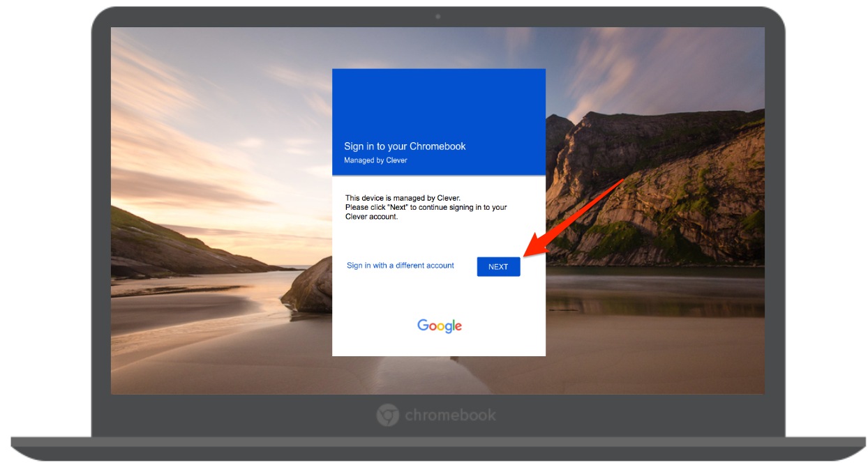This screenshot has width=868, height=474.
Task: Click the Chromebook circular emblem on the bezel
Action: coord(387,415)
